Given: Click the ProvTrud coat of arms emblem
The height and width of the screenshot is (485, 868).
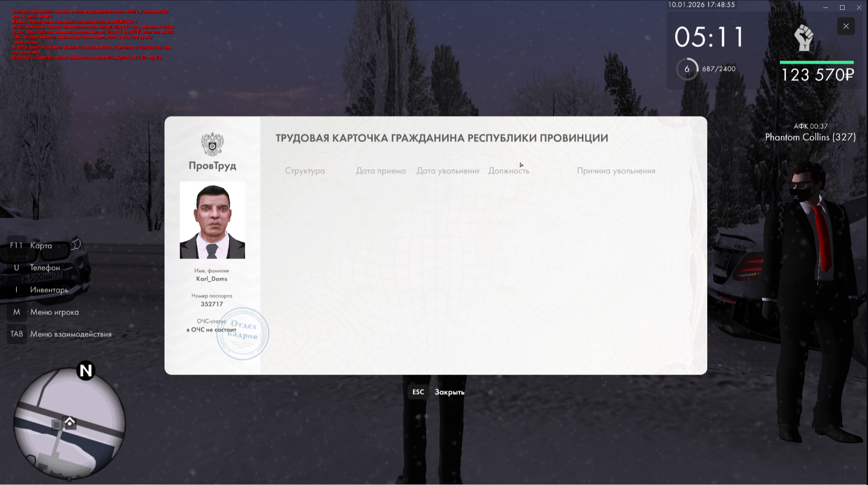Looking at the screenshot, I should (212, 144).
